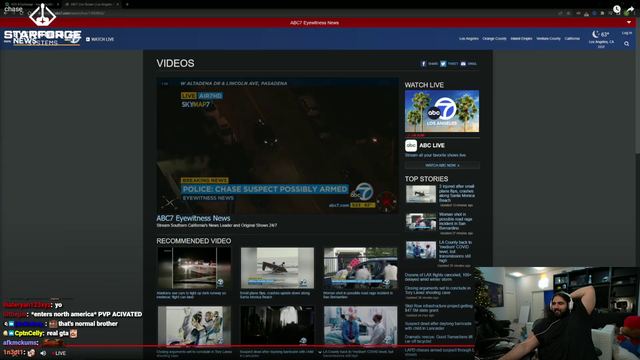Viewport: 640px width, 360px height.
Task: Open the ABC7 Eyewitness News title link
Action: pyautogui.click(x=193, y=218)
